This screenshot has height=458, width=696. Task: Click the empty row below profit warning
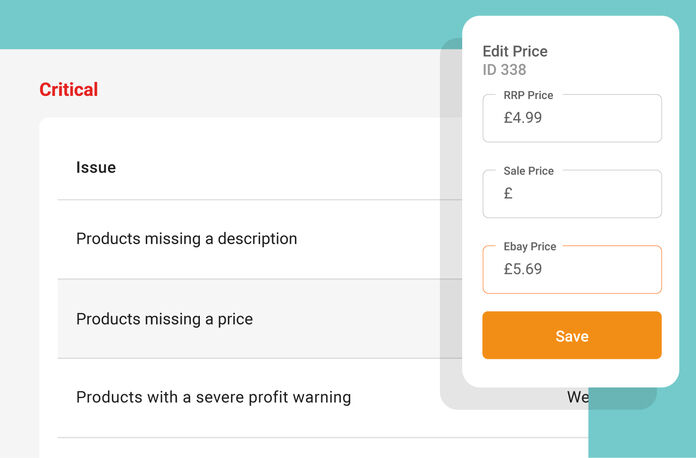300,448
